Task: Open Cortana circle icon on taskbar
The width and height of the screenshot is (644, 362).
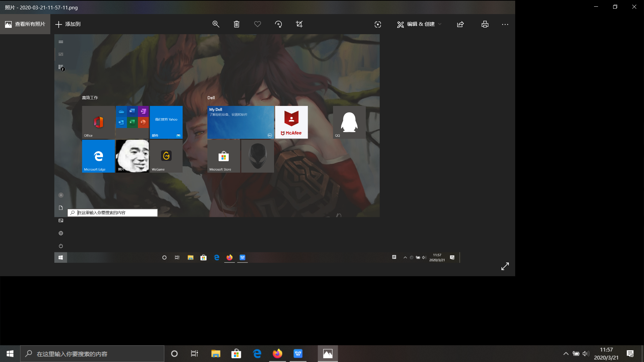Action: pos(174,354)
